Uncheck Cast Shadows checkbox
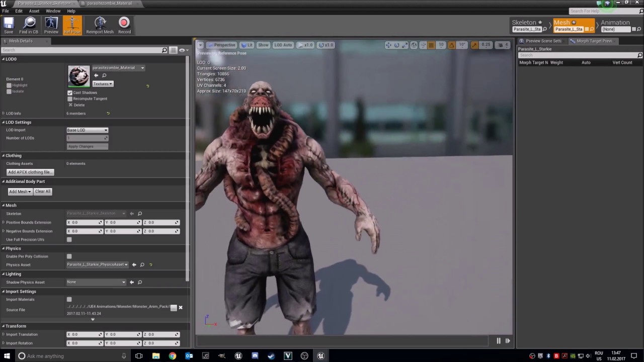644x362 pixels. click(70, 93)
